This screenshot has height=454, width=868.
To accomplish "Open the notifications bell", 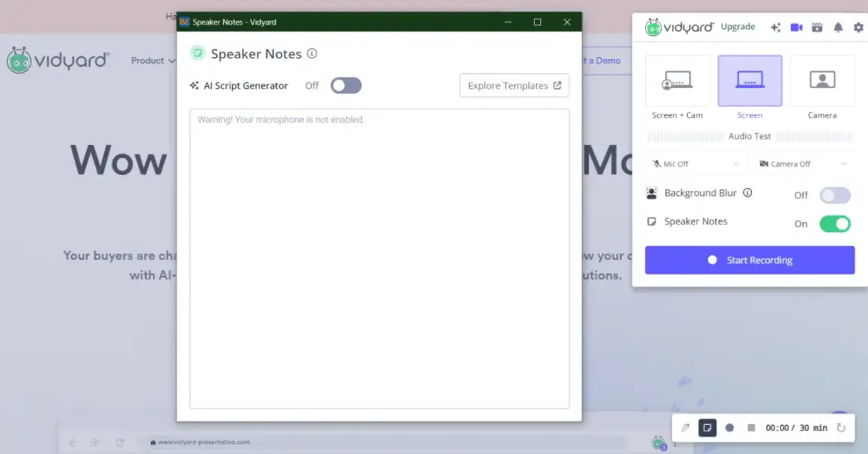I will tap(838, 27).
